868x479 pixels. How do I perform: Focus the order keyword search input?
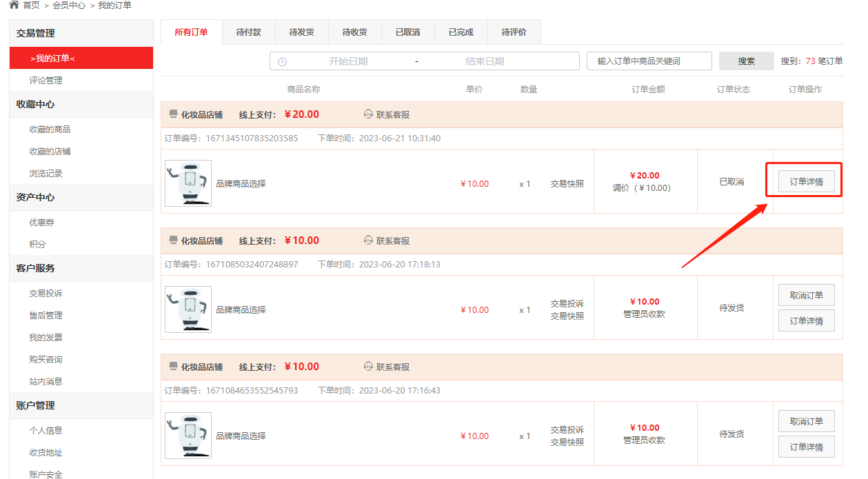click(649, 61)
